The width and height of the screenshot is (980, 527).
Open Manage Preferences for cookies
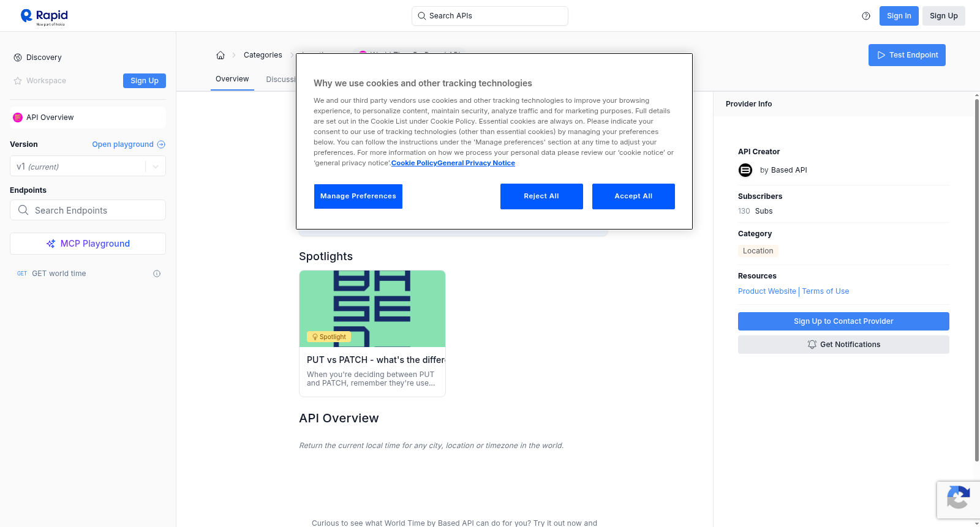point(358,196)
